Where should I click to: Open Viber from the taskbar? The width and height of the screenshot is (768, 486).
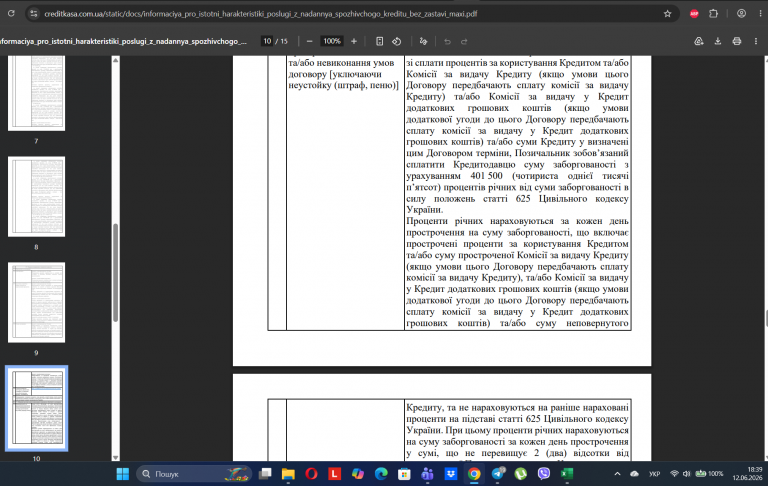point(544,474)
